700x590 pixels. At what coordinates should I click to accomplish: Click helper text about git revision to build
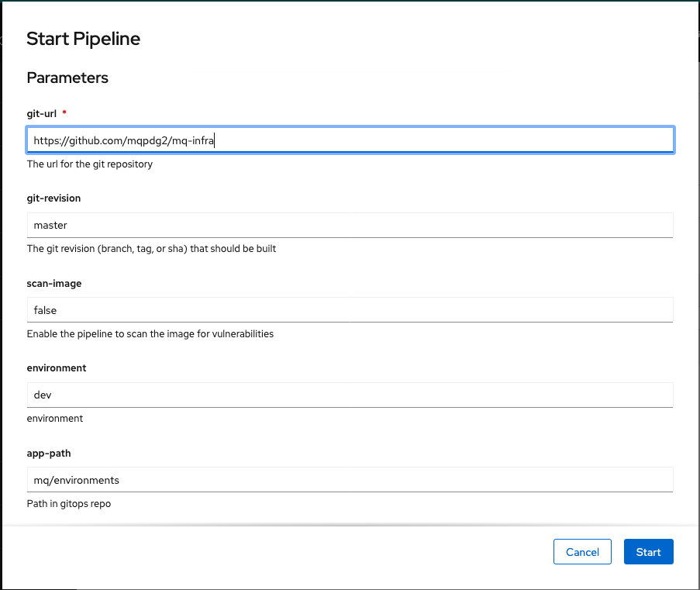(151, 249)
